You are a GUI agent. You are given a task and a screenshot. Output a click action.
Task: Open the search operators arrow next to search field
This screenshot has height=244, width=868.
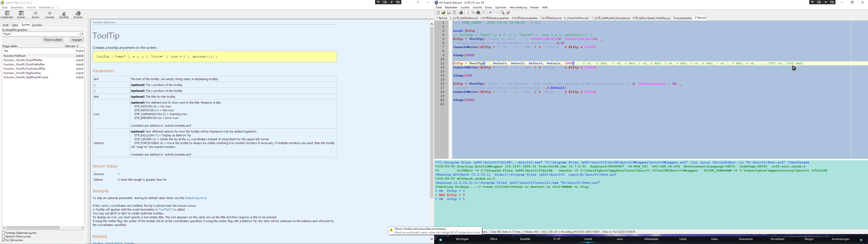[x=83, y=34]
